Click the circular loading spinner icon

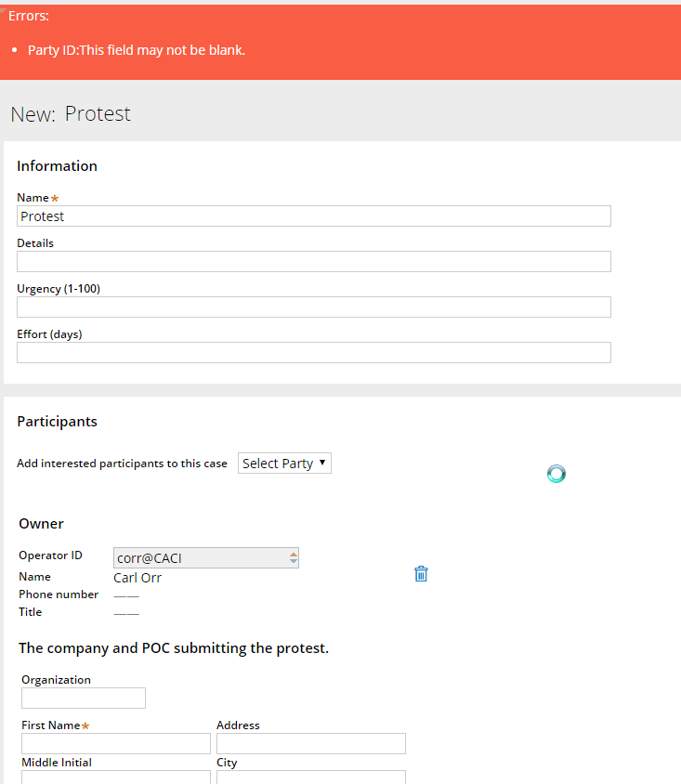(x=556, y=474)
